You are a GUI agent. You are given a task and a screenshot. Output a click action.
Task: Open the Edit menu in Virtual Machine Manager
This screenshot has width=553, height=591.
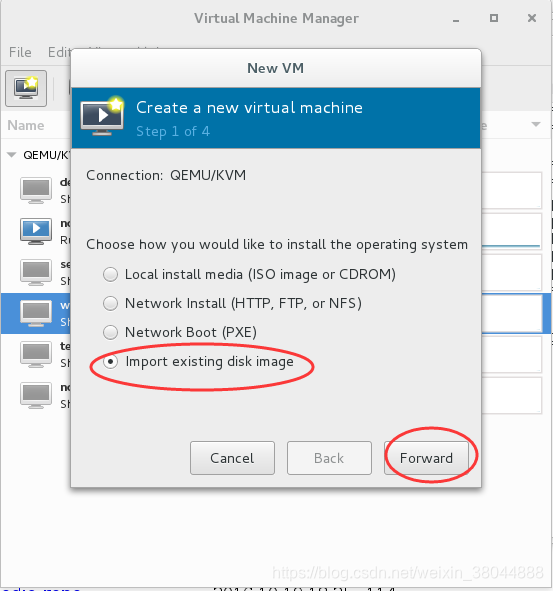point(59,52)
